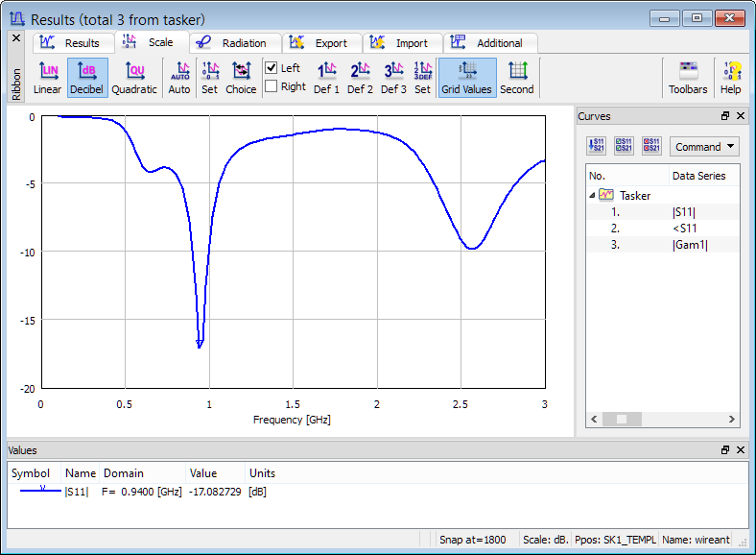
Task: Open the Toolbars options
Action: pyautogui.click(x=688, y=78)
